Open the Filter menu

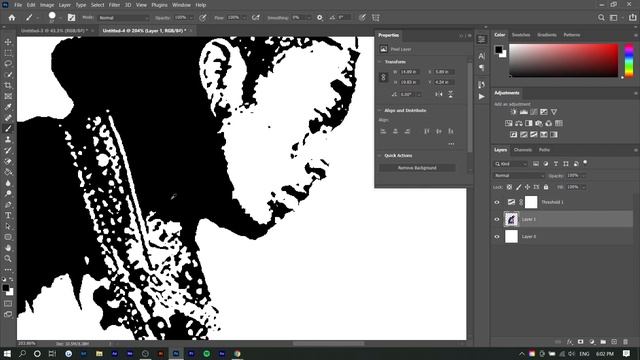(114, 5)
